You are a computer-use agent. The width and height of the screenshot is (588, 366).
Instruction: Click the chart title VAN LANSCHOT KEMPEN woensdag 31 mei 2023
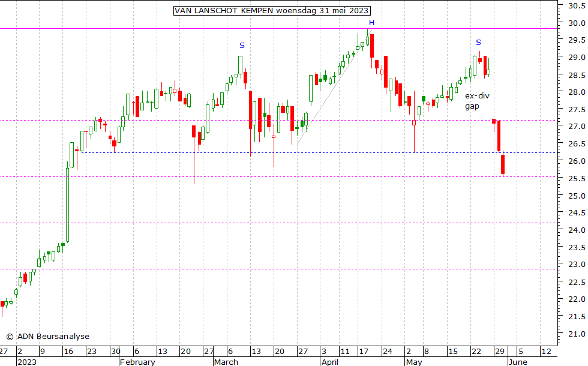tap(272, 11)
